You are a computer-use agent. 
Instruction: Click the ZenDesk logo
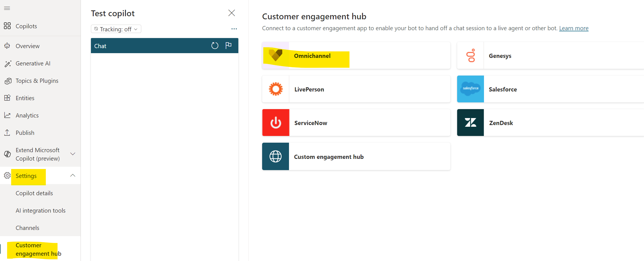pos(471,123)
